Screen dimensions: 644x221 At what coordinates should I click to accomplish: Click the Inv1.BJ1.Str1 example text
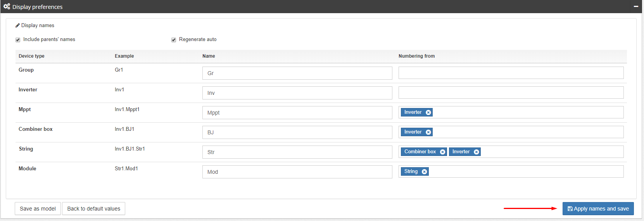[129, 149]
